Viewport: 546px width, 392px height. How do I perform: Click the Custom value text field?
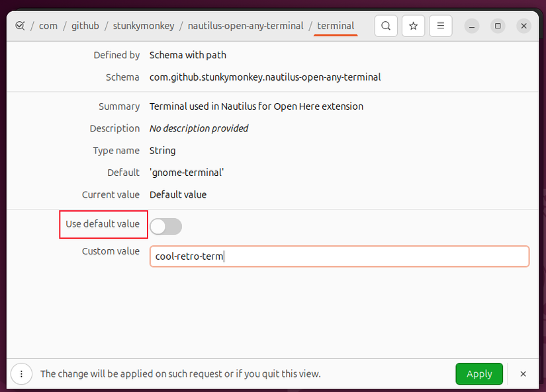point(340,256)
